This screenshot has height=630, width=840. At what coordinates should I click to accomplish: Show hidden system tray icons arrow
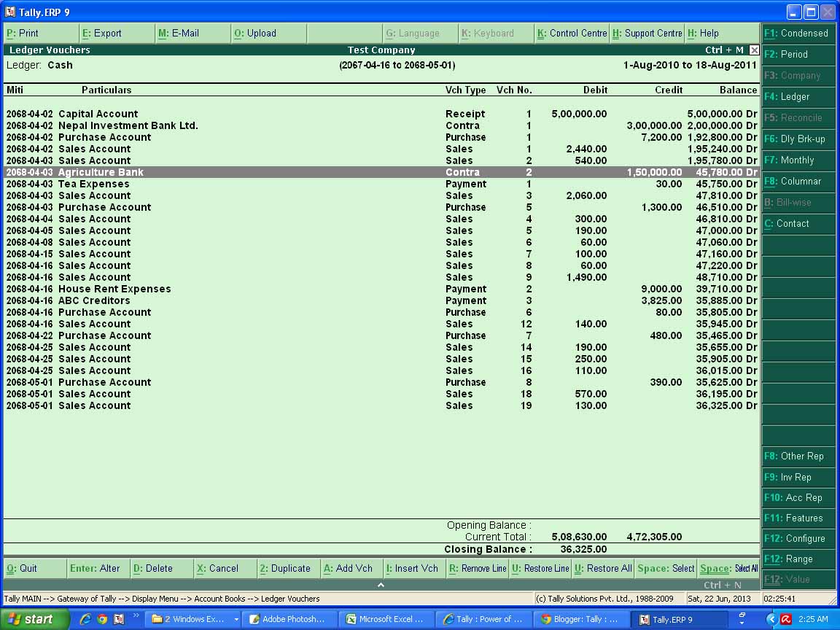pyautogui.click(x=771, y=619)
